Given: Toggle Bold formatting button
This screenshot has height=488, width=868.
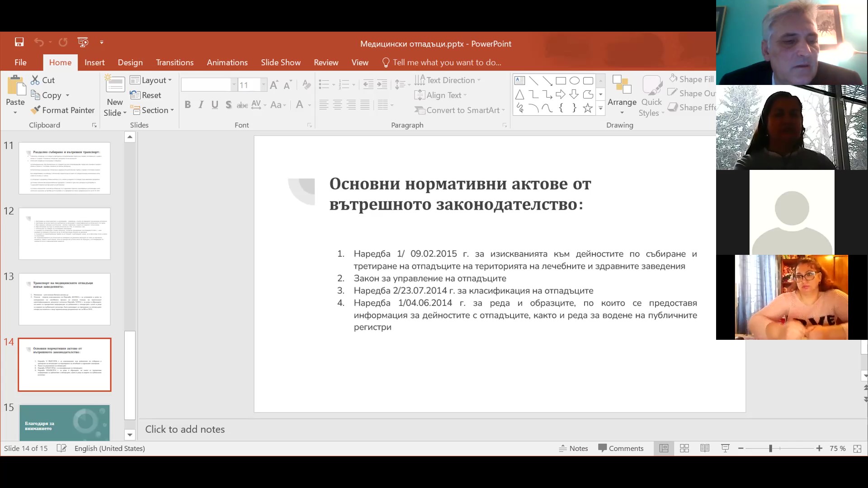Looking at the screenshot, I should (188, 105).
